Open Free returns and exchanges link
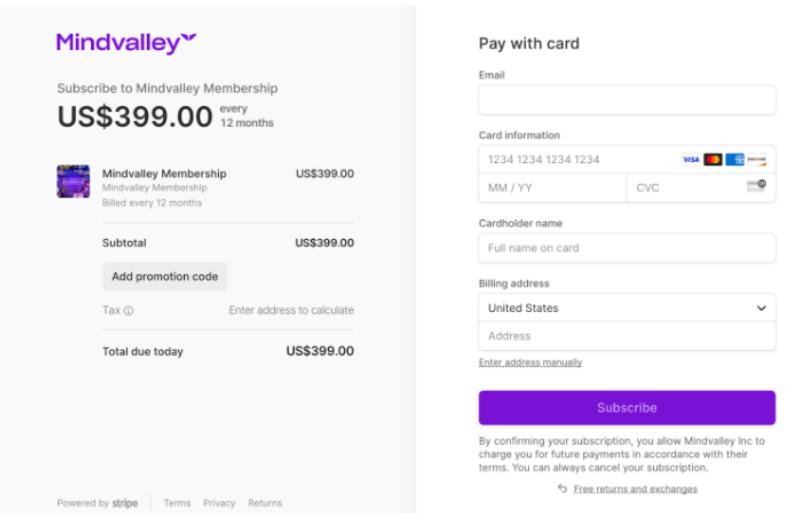This screenshot has height=513, width=812. [635, 489]
